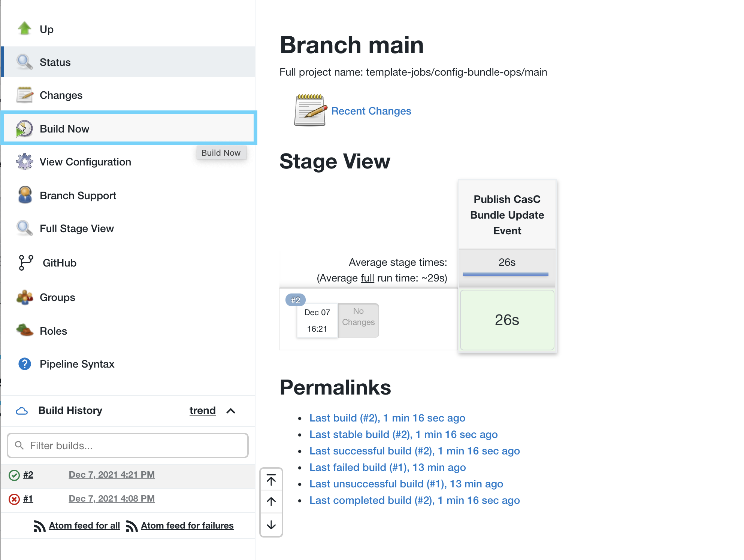Subscribe to Atom feed for failures

187,526
